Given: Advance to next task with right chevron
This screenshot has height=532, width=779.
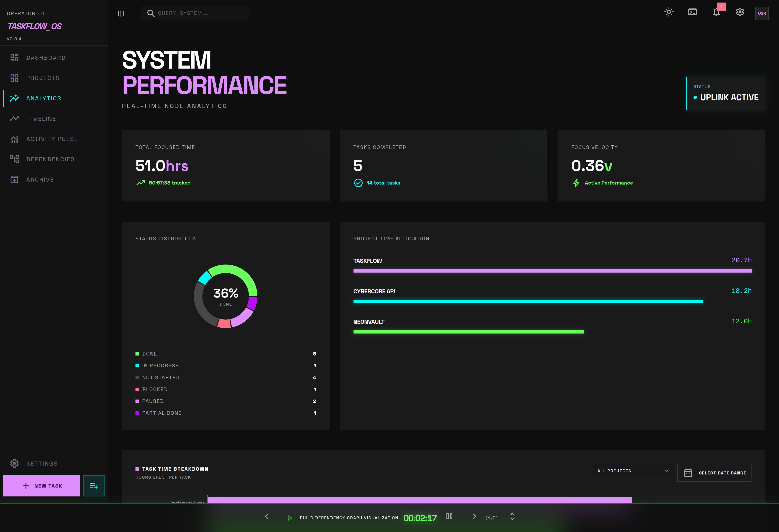Looking at the screenshot, I should coord(475,517).
